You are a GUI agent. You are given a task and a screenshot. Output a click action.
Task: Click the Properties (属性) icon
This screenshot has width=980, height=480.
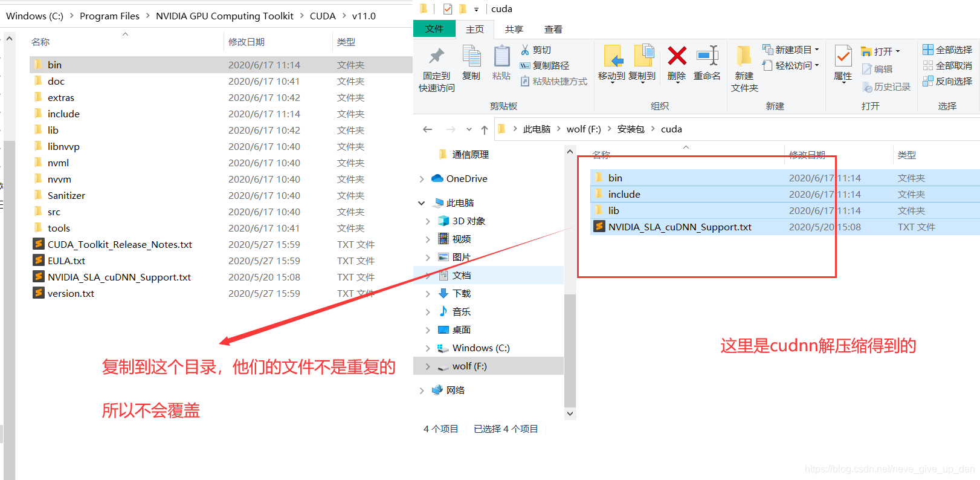point(843,56)
